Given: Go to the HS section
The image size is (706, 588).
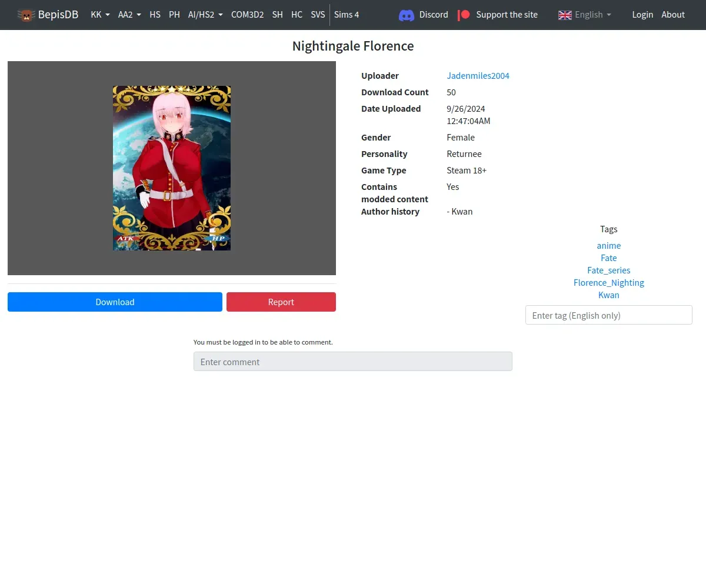Looking at the screenshot, I should click(155, 15).
